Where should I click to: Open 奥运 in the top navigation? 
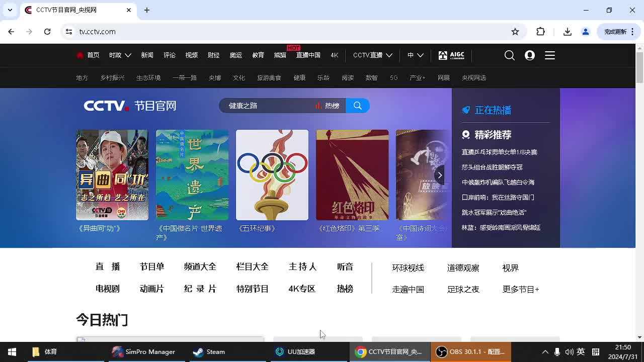(x=236, y=55)
